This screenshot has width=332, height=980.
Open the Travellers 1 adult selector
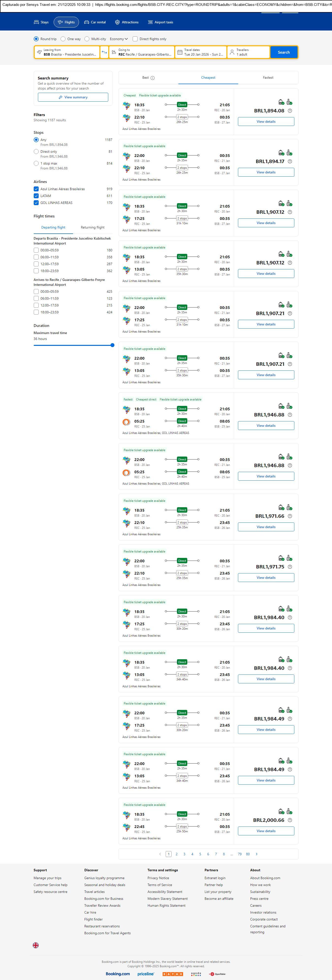(x=248, y=52)
